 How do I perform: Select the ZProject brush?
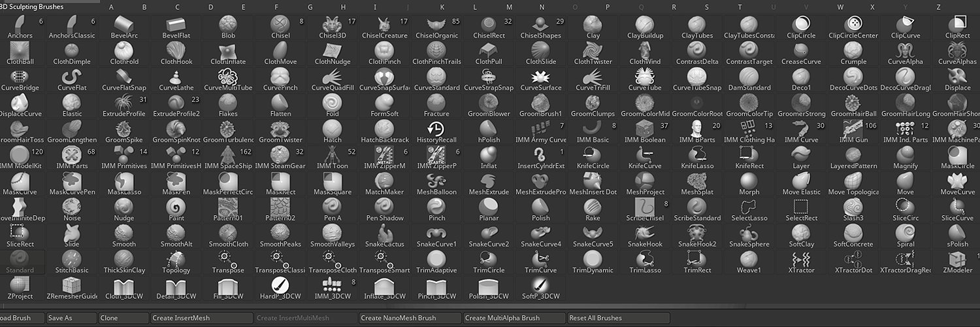pos(20,289)
